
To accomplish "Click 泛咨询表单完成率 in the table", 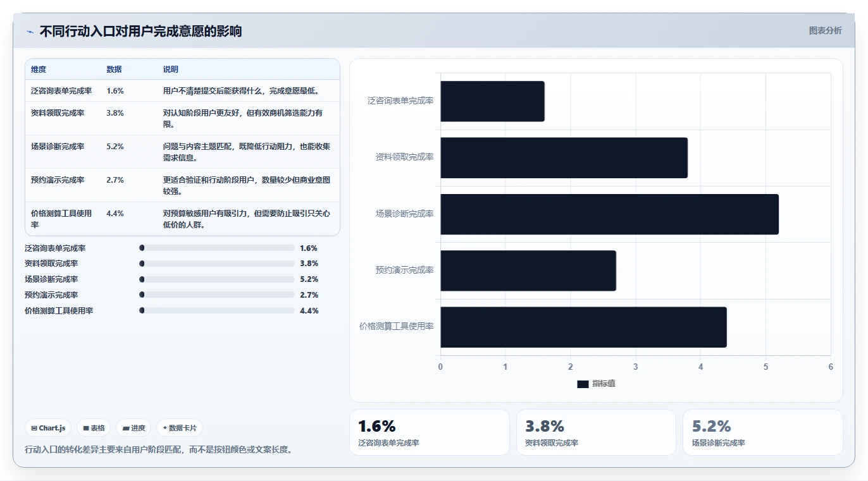I will (61, 91).
